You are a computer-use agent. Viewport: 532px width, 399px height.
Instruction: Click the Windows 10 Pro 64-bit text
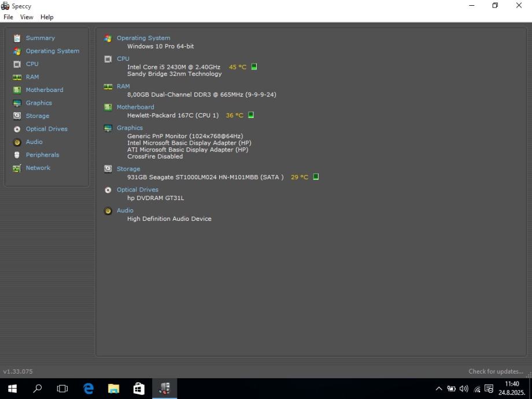click(x=161, y=46)
